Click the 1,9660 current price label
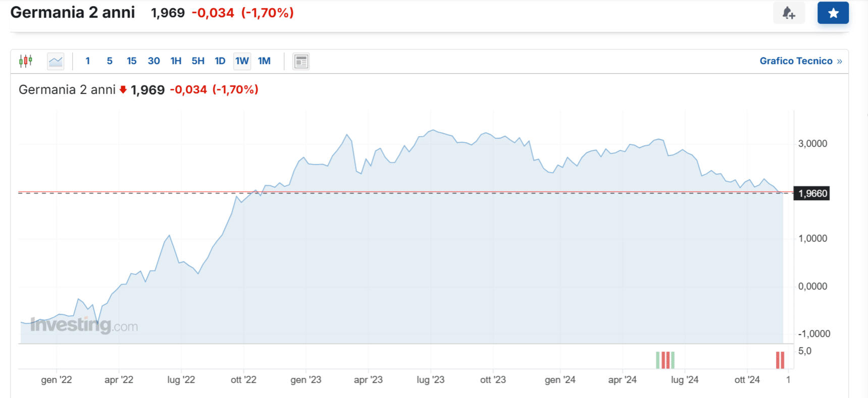The width and height of the screenshot is (868, 398). click(x=812, y=194)
